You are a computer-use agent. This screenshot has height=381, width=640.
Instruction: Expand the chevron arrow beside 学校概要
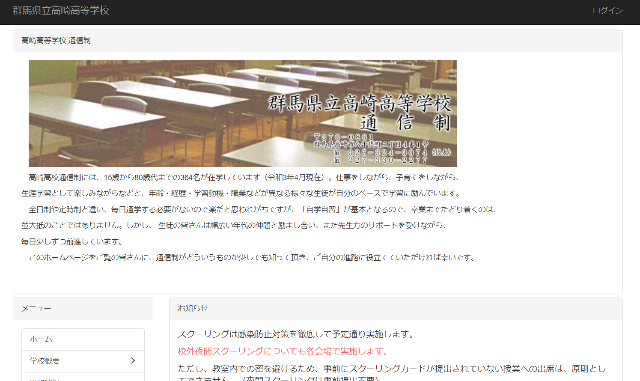click(x=133, y=361)
